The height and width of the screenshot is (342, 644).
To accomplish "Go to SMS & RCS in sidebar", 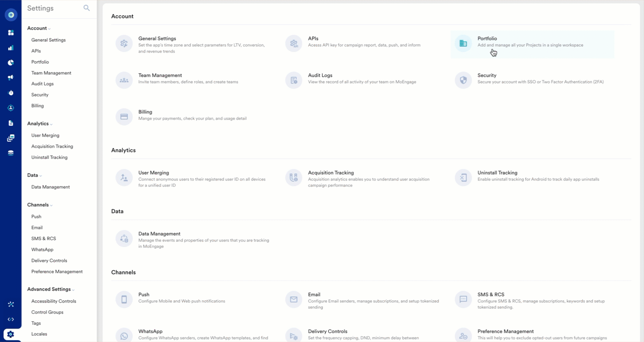I will pos(44,238).
